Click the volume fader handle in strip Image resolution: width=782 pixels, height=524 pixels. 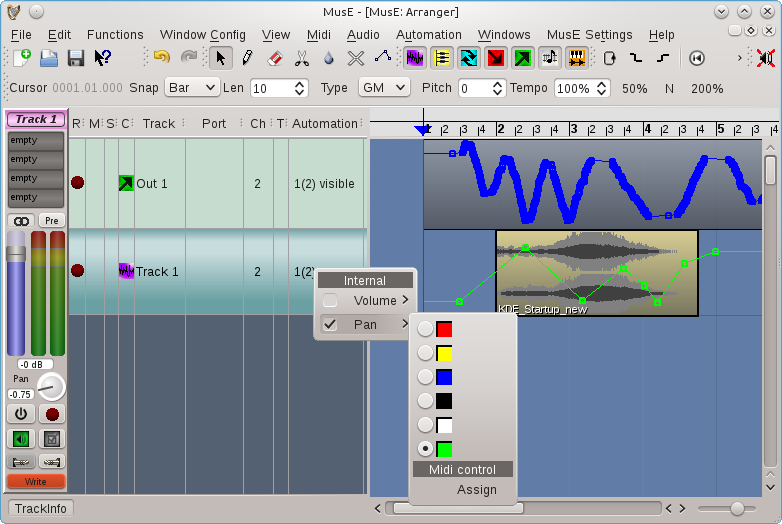tap(16, 253)
